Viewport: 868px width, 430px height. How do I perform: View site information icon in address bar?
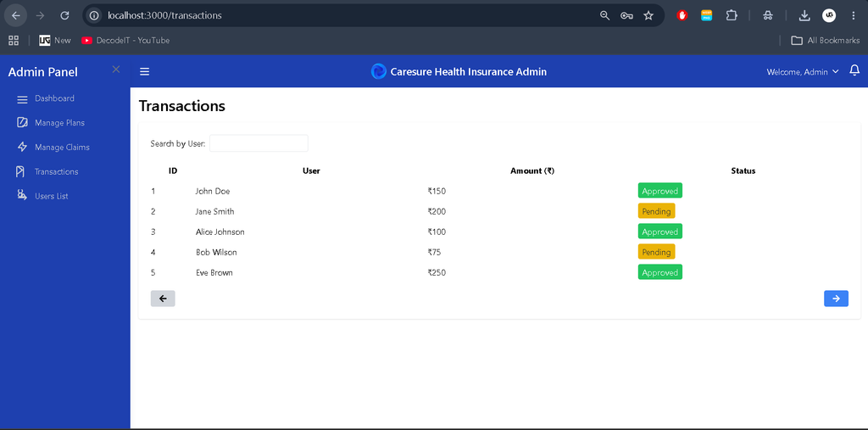coord(95,15)
